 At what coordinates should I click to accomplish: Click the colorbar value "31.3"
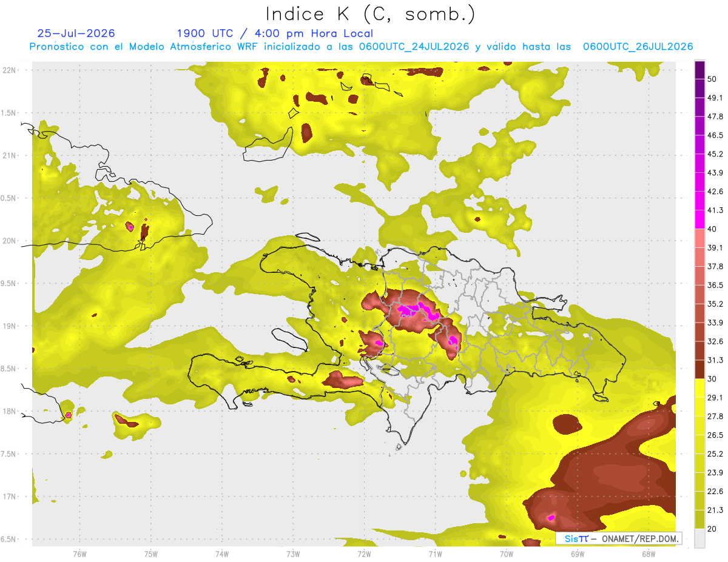[x=716, y=360]
